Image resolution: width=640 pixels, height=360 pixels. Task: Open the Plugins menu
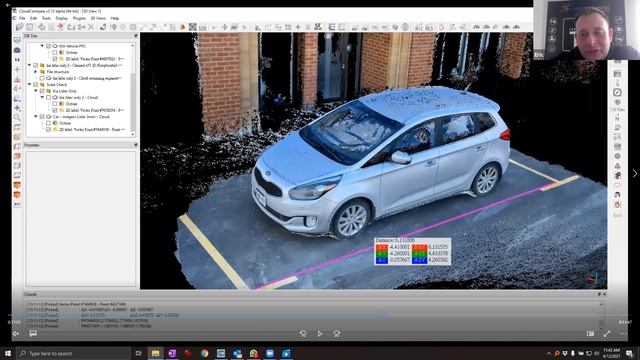(79, 18)
